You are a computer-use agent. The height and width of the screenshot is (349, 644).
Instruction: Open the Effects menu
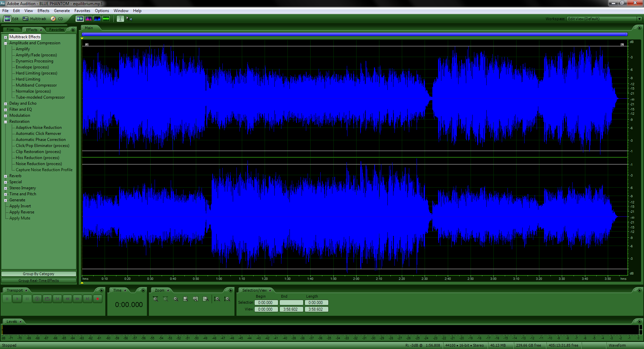pos(43,11)
